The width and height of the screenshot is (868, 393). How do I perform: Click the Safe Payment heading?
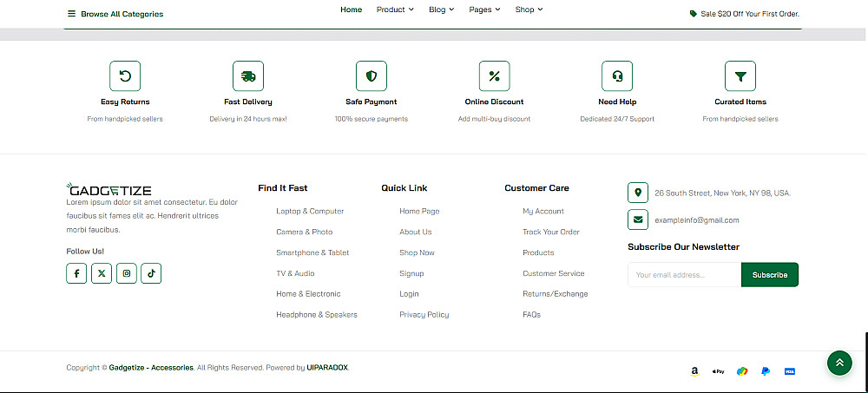(372, 102)
